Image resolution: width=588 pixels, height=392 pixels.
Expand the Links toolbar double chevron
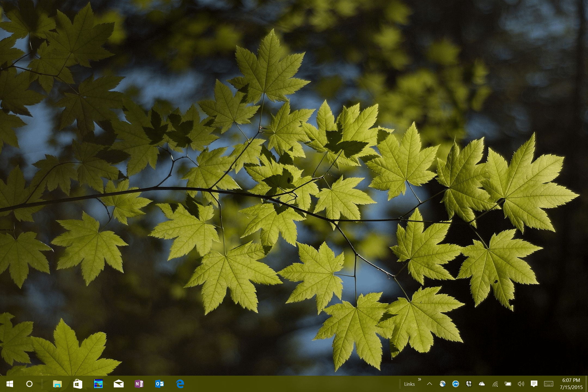tap(419, 379)
